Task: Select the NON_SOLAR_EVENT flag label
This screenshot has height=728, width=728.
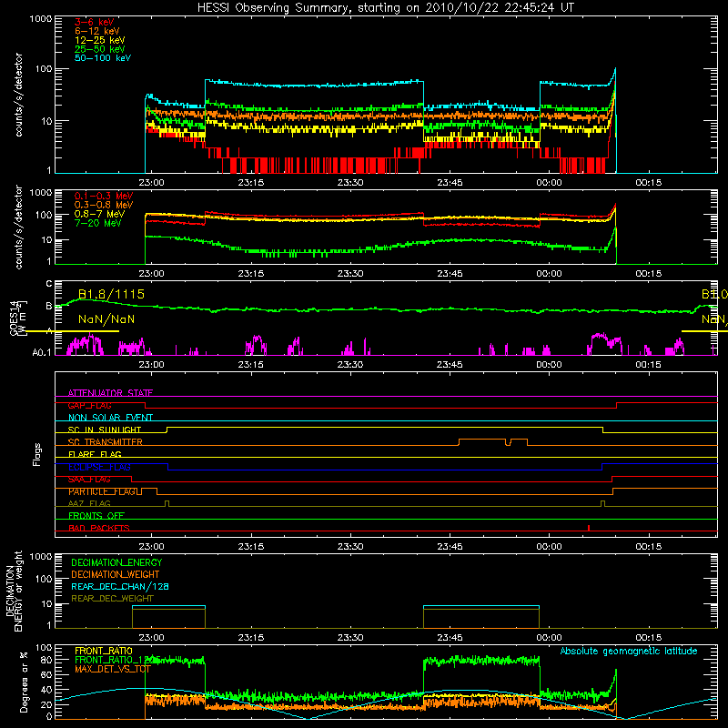Action: coord(110,418)
